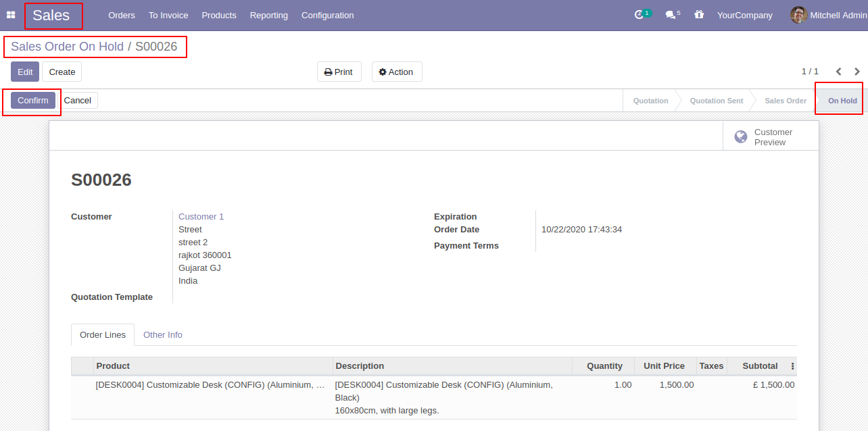The height and width of the screenshot is (431, 868).
Task: Click the gift icon in top bar
Action: pos(699,15)
